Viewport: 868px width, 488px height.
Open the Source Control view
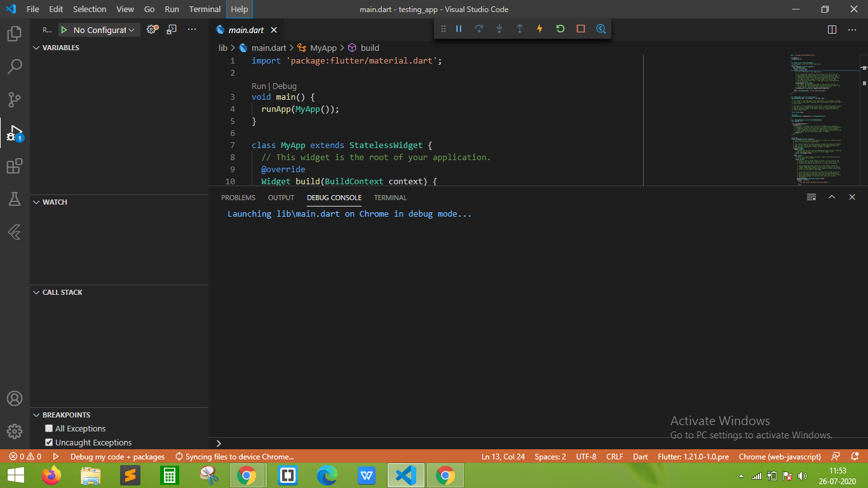point(15,100)
